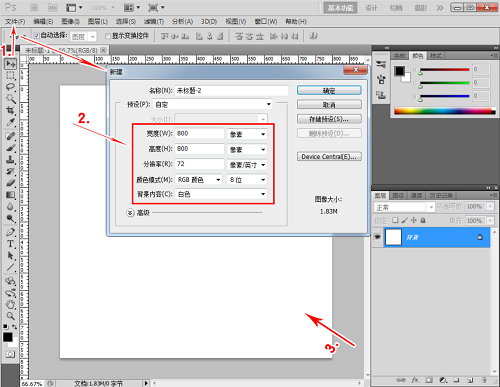The height and width of the screenshot is (387, 500).
Task: Select the 3D Rotate tool
Action: [10, 281]
